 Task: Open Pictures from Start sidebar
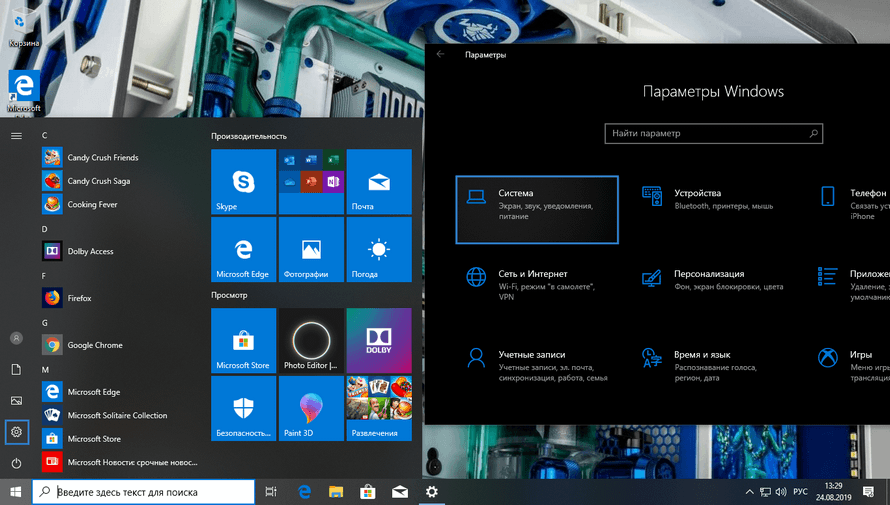pyautogui.click(x=16, y=401)
